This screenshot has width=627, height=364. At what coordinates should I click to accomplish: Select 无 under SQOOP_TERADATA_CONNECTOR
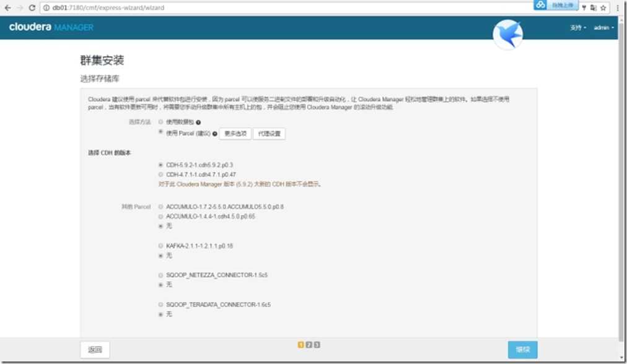click(160, 314)
